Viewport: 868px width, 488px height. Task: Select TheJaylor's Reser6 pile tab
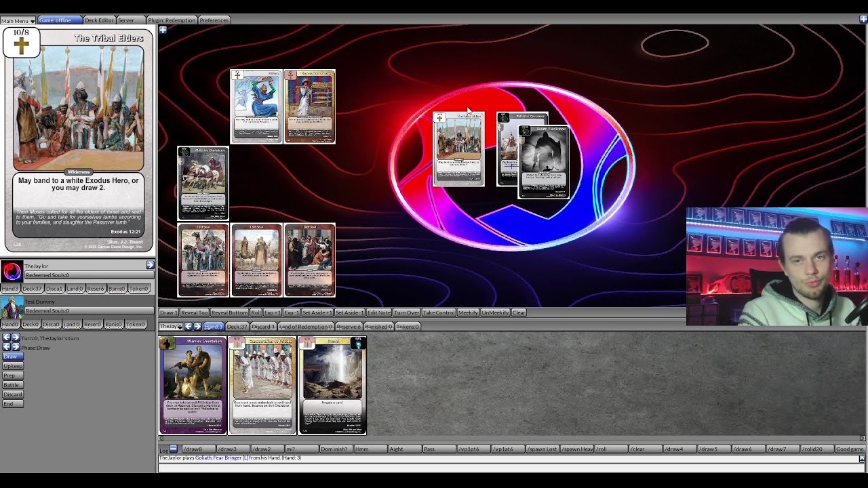(96, 289)
